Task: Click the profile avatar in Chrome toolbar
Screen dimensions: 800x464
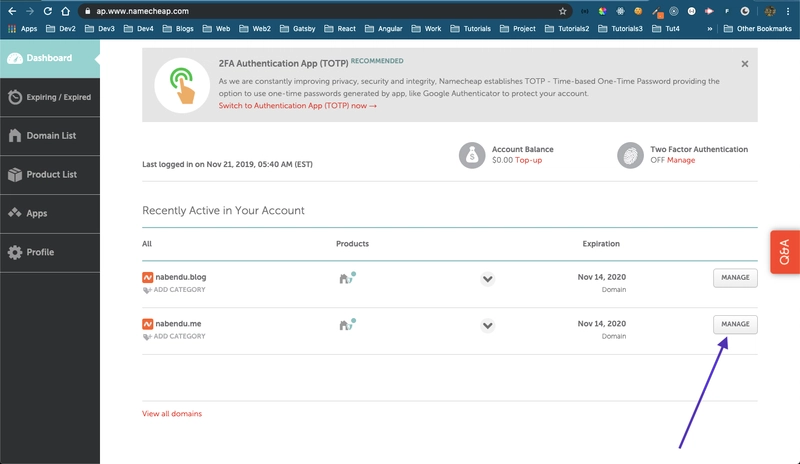Action: [770, 11]
